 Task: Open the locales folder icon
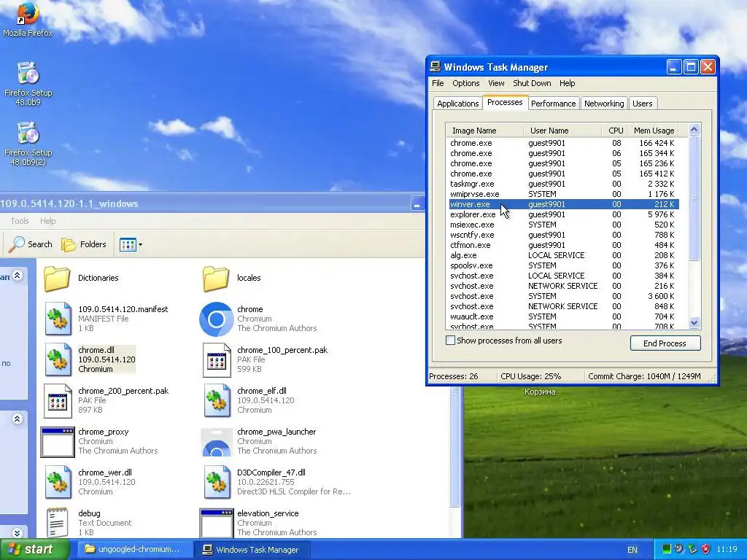click(216, 278)
